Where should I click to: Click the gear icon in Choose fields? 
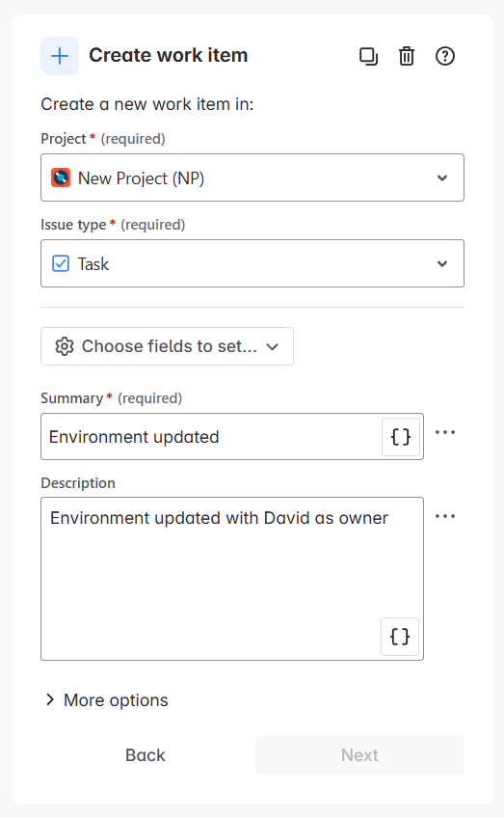click(x=65, y=346)
